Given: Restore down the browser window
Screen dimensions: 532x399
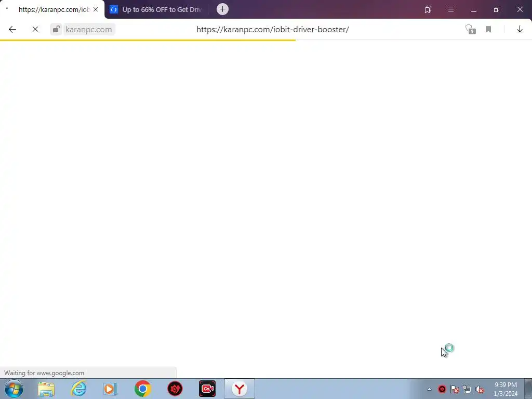Looking at the screenshot, I should pos(497,9).
